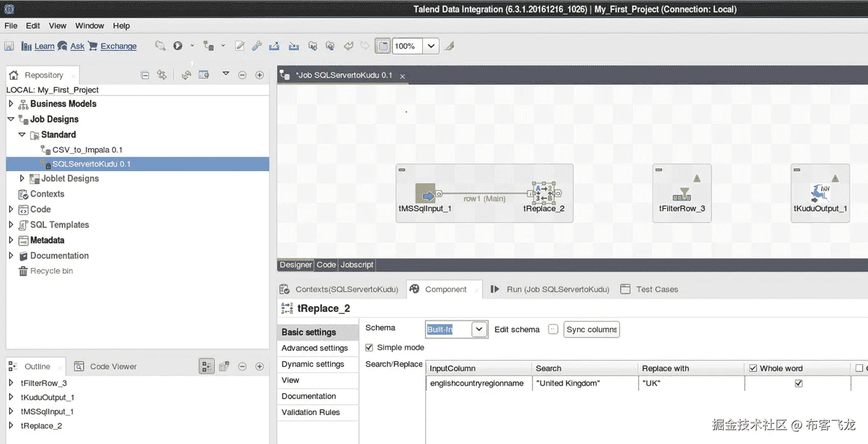
Task: Click the export items toolbar icon
Action: (274, 46)
